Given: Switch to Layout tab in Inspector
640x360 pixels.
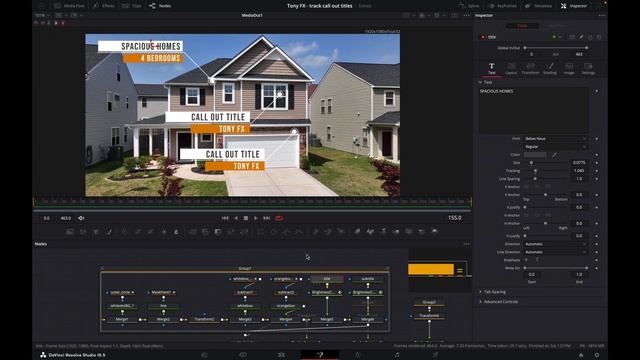Looking at the screenshot, I should pyautogui.click(x=511, y=68).
